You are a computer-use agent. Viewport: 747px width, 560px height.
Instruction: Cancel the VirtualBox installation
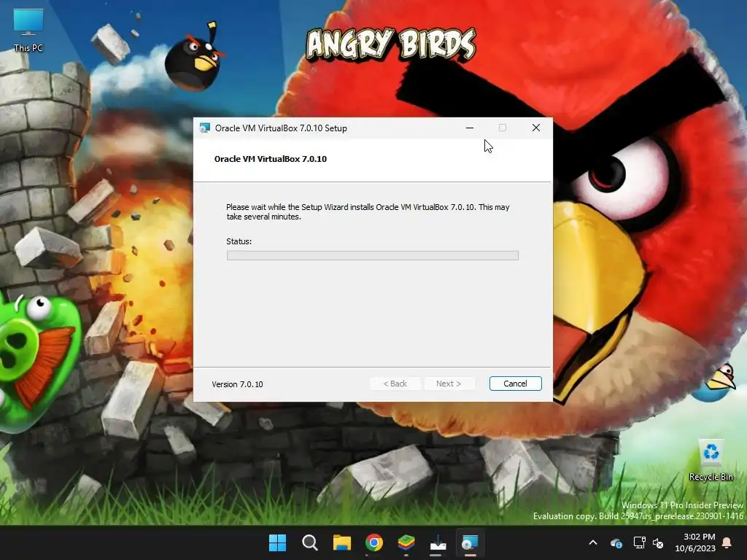coord(515,384)
